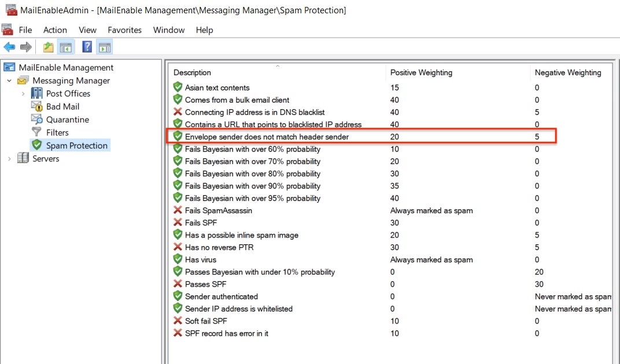620x364 pixels.
Task: Select the Filters tree item label
Action: tap(57, 132)
